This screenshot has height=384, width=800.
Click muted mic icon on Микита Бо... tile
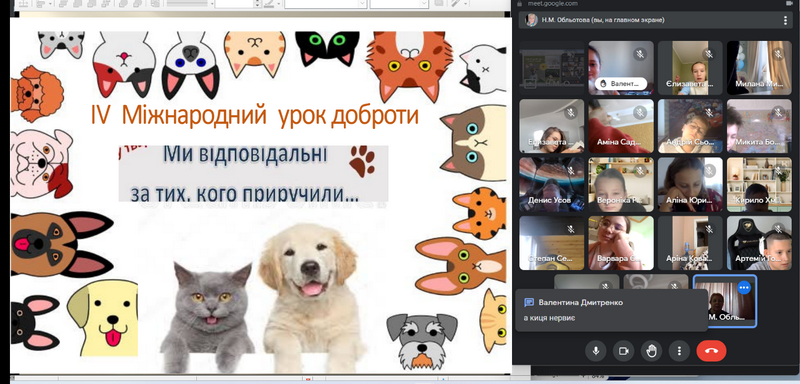[x=778, y=112]
